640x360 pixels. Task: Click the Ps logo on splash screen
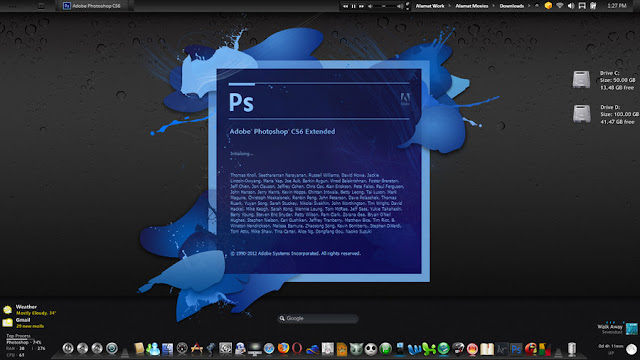241,102
